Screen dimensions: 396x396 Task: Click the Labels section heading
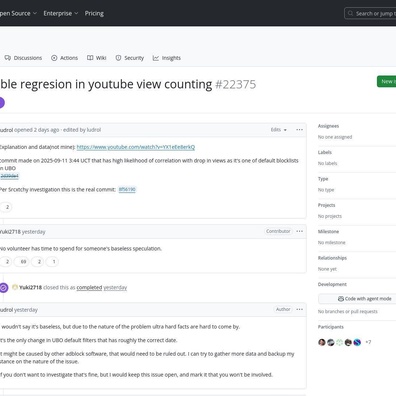tap(325, 152)
